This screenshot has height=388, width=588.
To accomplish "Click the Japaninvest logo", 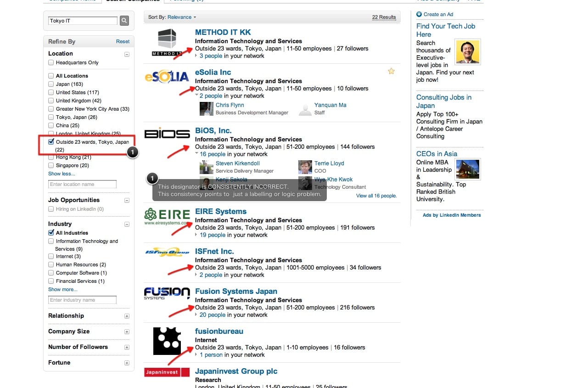I will (167, 372).
